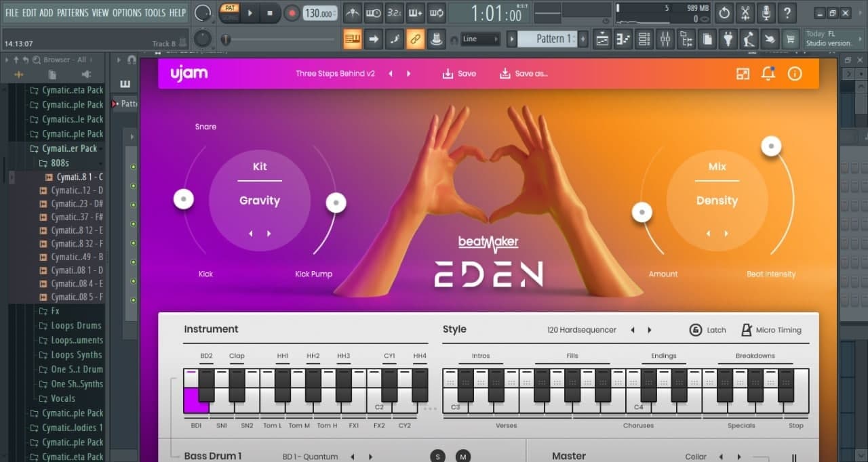
Task: Start playback with the play button
Action: (x=250, y=12)
